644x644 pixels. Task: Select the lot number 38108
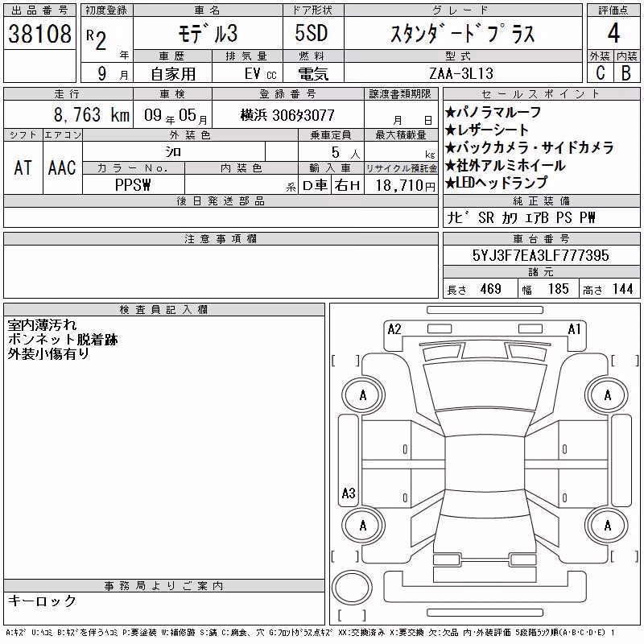coord(39,34)
